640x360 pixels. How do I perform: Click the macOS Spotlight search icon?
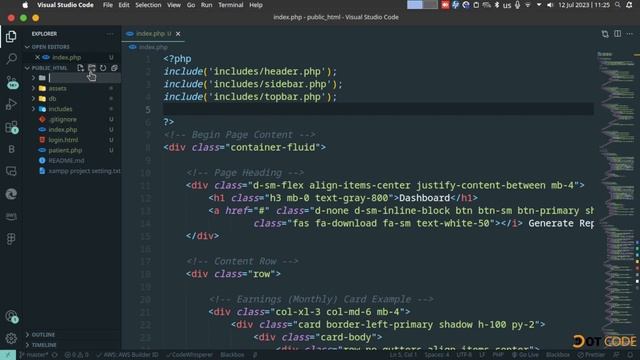click(618, 5)
